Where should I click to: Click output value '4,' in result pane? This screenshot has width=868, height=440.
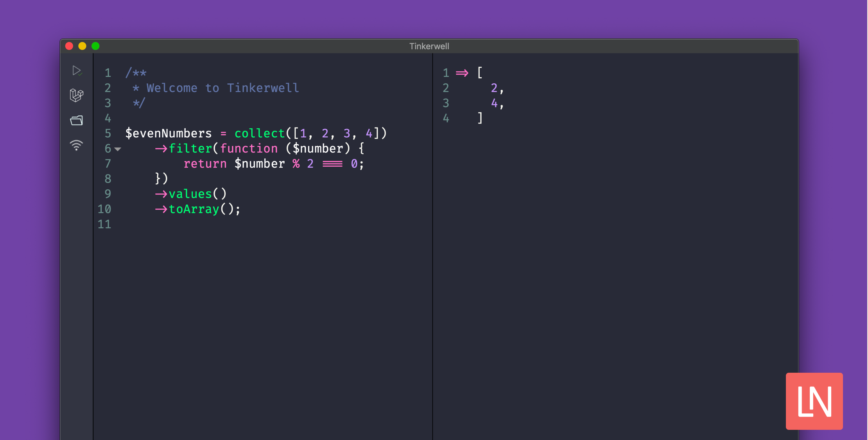pos(497,104)
